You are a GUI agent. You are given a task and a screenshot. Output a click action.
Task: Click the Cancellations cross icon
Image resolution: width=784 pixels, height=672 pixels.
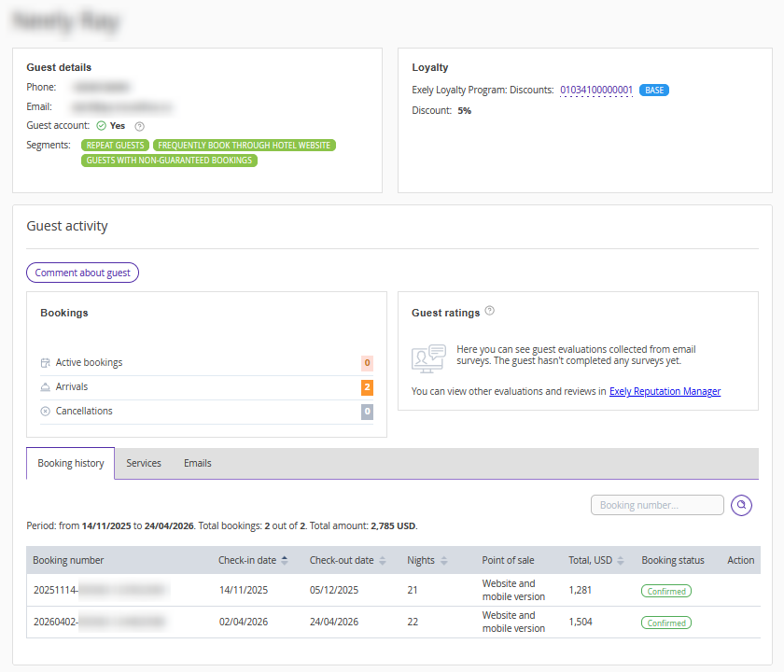pos(45,412)
